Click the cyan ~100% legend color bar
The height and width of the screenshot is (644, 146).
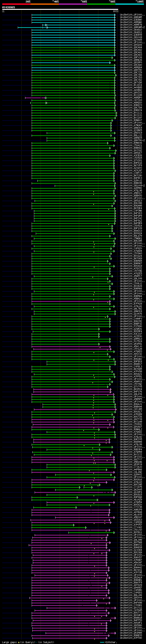pyautogui.click(x=130, y=4)
